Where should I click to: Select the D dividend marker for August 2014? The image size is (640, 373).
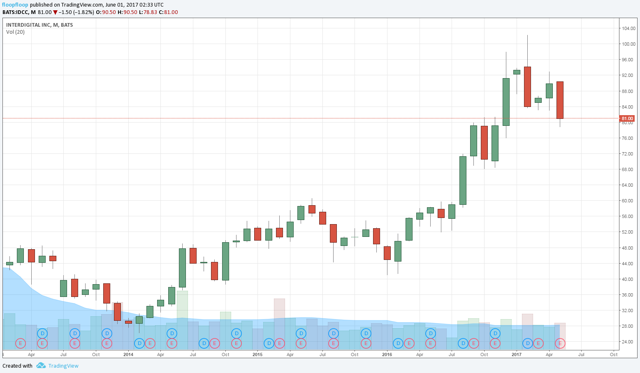204,343
